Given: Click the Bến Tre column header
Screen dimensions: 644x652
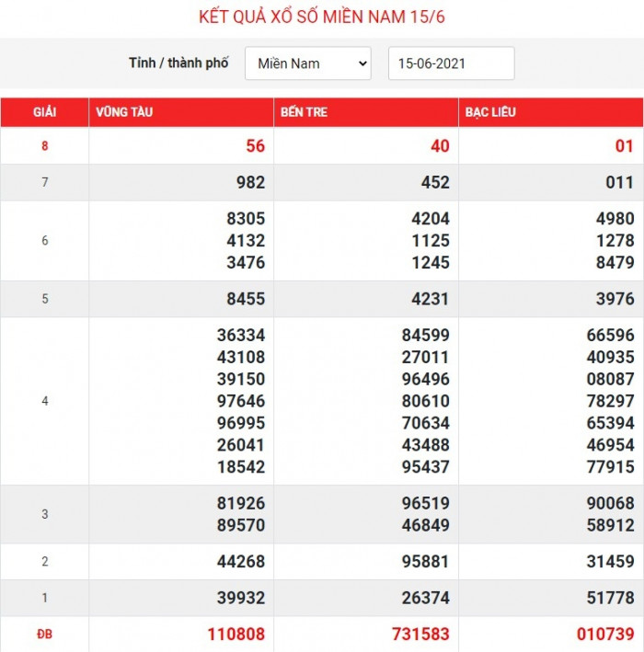Looking at the screenshot, I should 305,112.
